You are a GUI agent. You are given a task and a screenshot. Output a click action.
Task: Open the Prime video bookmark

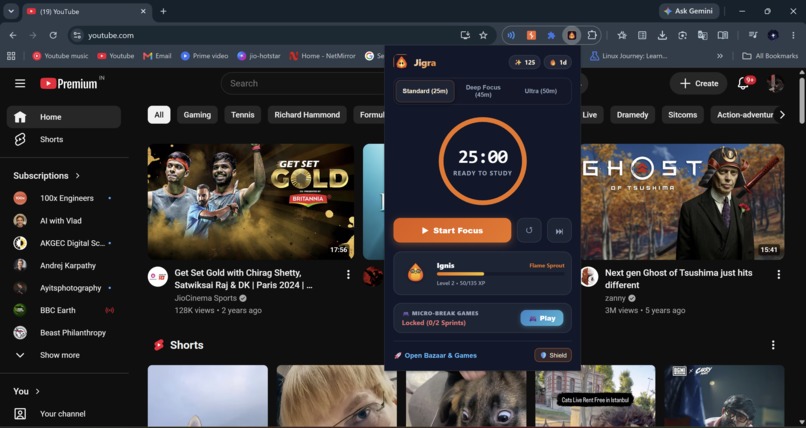tap(204, 55)
